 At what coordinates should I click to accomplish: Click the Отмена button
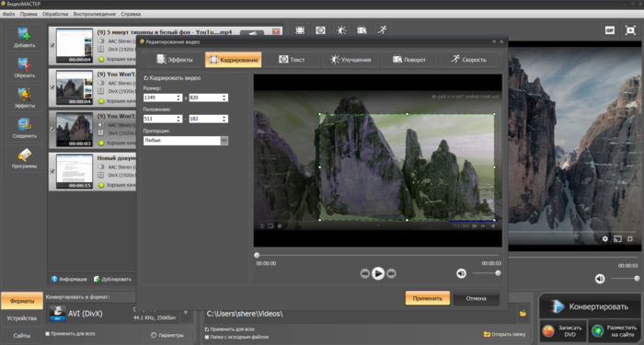point(477,299)
